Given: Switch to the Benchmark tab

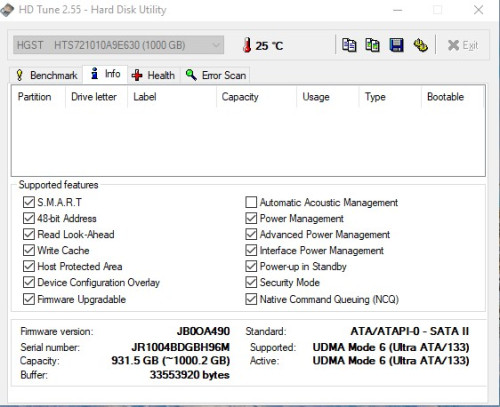Looking at the screenshot, I should (x=47, y=75).
